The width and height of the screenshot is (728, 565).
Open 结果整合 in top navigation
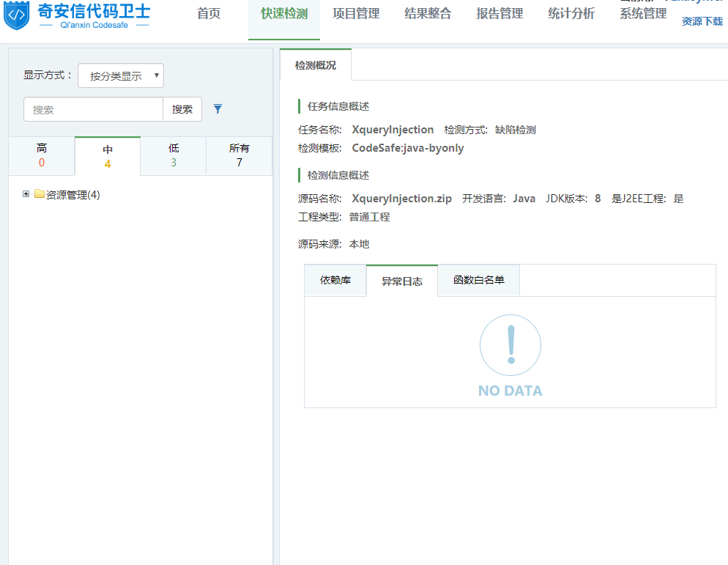point(428,14)
